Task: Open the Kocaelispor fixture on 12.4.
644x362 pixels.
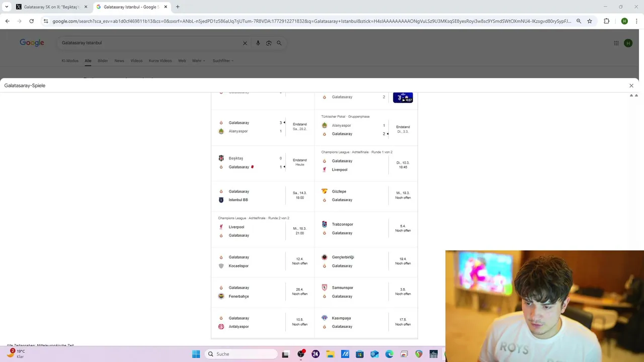Action: (263, 261)
